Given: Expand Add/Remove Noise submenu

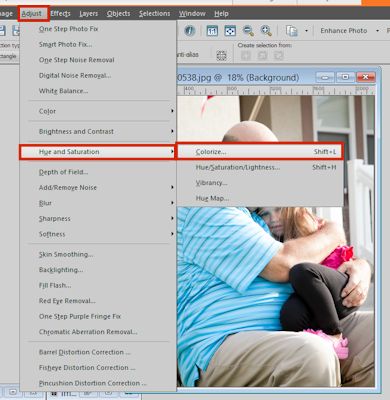Looking at the screenshot, I should [98, 188].
